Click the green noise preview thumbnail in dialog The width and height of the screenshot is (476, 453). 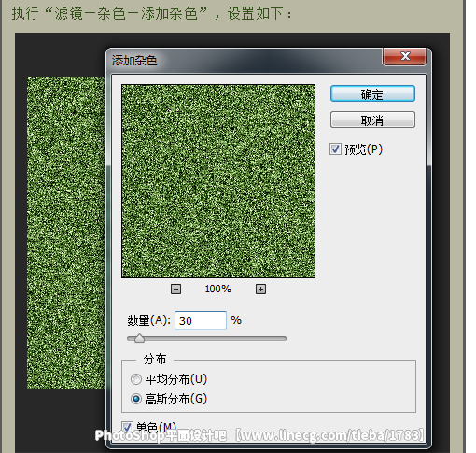218,181
